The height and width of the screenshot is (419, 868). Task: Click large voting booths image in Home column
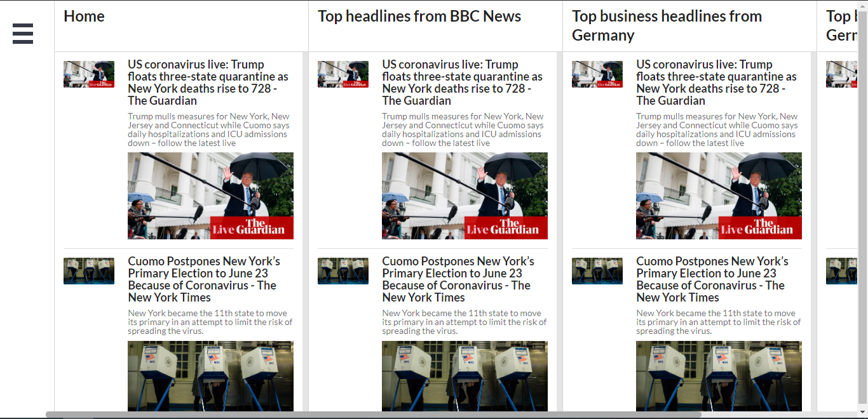(x=210, y=376)
